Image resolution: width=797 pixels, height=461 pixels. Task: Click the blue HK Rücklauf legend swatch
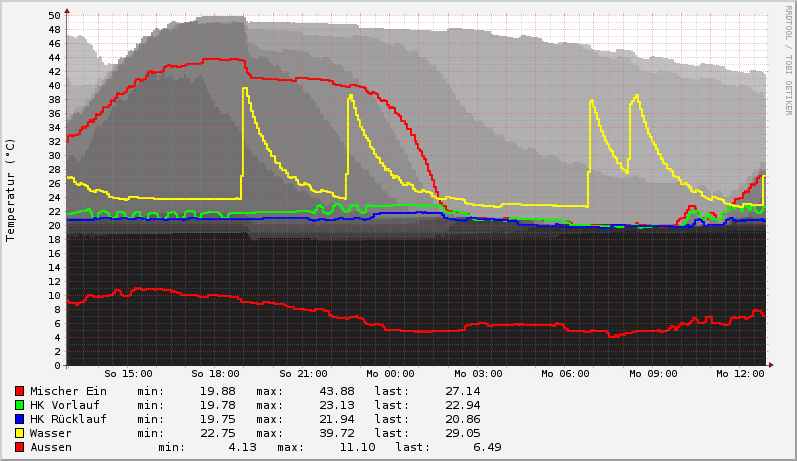20,419
